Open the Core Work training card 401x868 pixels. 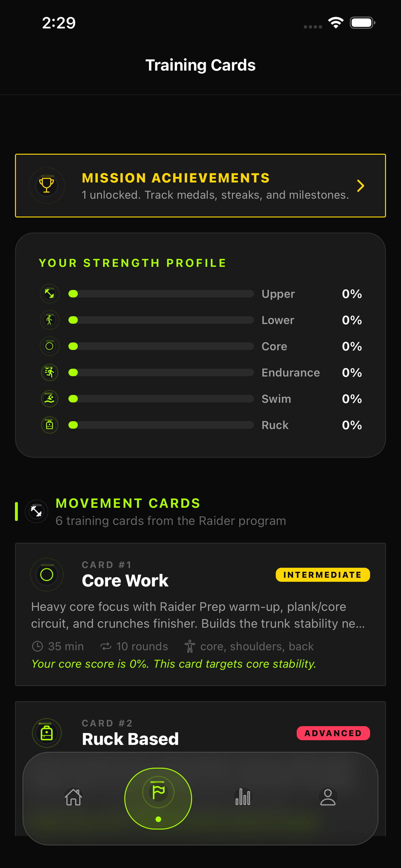point(200,614)
